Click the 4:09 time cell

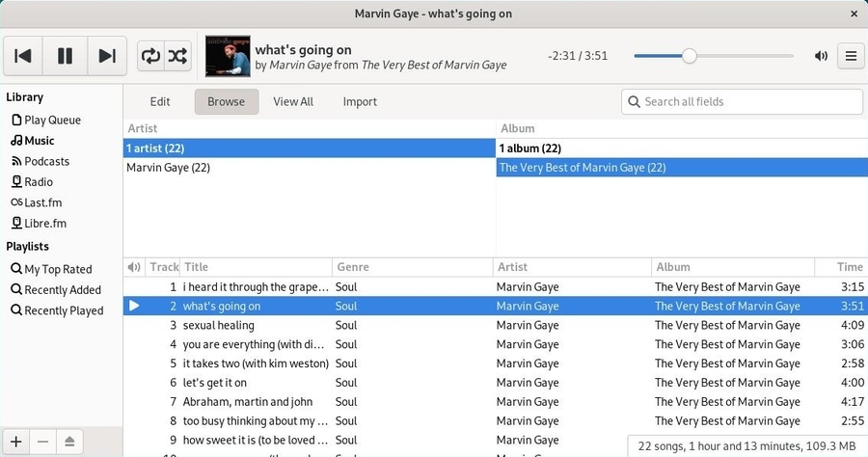(852, 325)
